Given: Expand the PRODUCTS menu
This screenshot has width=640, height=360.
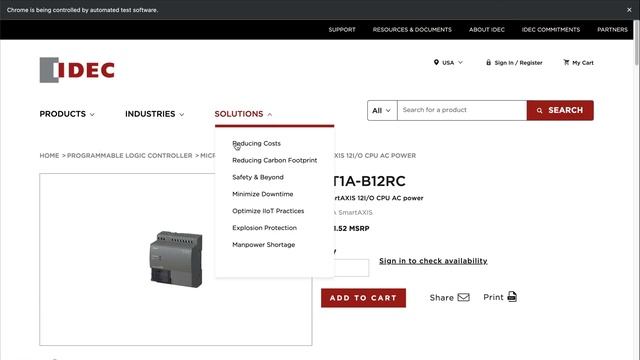Looking at the screenshot, I should coord(67,114).
